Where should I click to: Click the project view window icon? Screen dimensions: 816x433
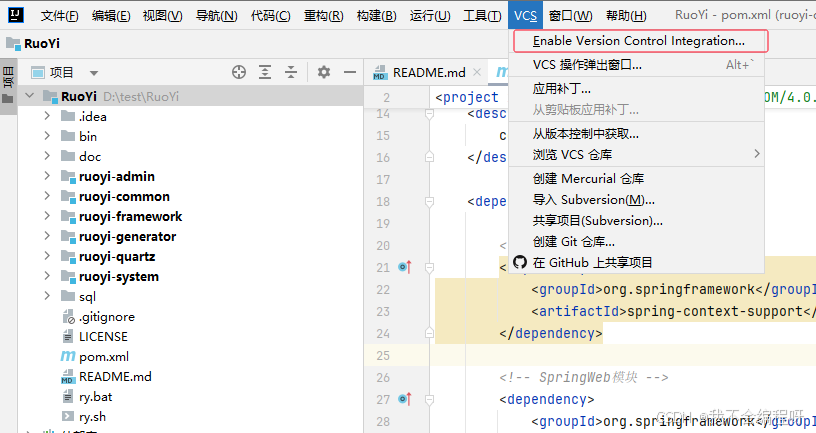(x=38, y=72)
